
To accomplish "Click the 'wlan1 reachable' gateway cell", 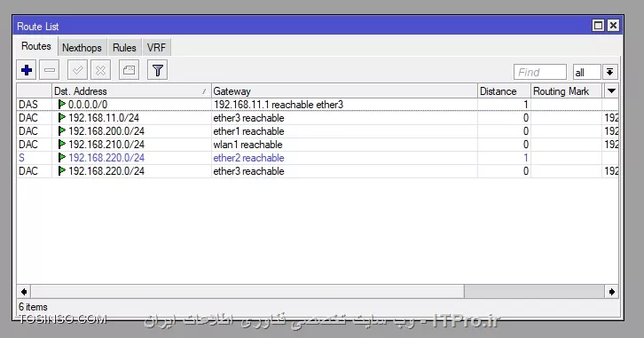I will coord(344,144).
